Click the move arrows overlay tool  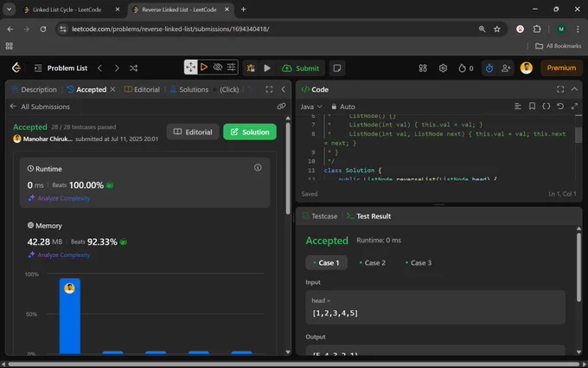(x=191, y=68)
